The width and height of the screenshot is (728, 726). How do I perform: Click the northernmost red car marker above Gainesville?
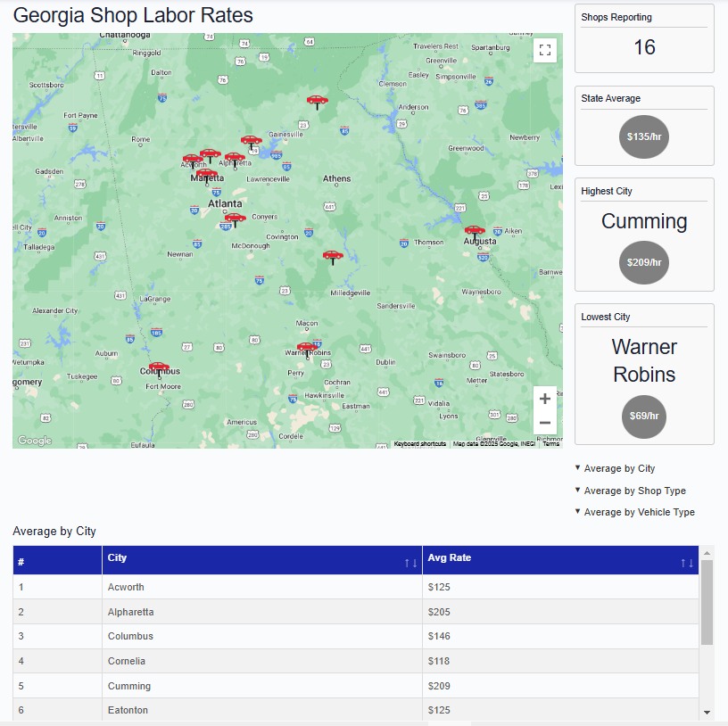tap(317, 103)
